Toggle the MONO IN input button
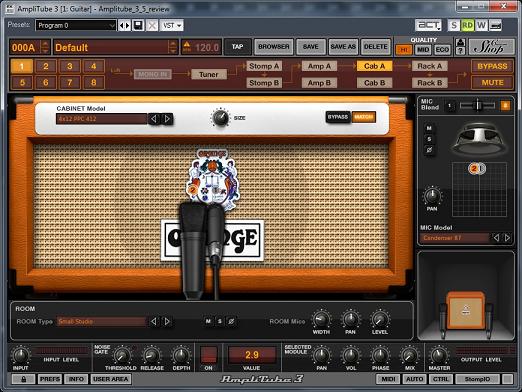Viewport: 522px width, 392px height. coord(153,74)
